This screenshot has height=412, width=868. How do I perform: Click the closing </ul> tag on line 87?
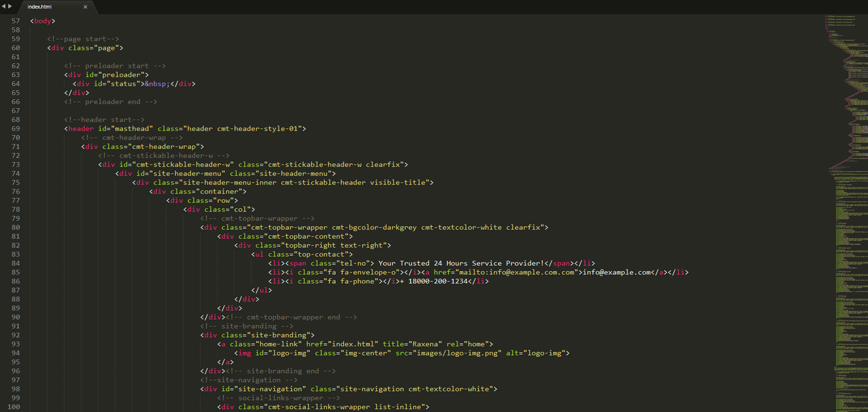(262, 290)
